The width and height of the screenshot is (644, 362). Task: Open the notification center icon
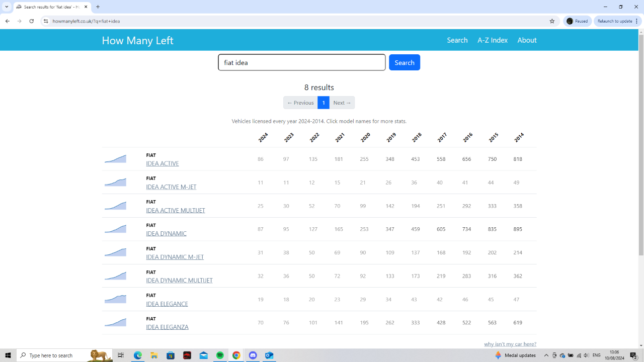pos(634,355)
